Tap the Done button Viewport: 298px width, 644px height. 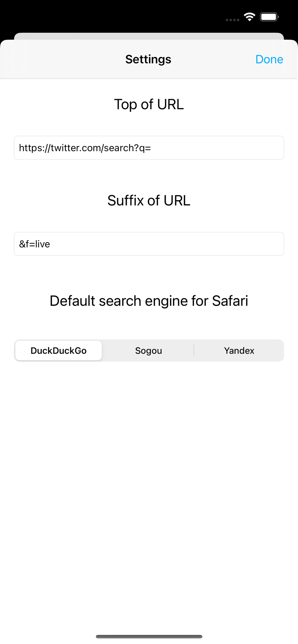[x=269, y=59]
